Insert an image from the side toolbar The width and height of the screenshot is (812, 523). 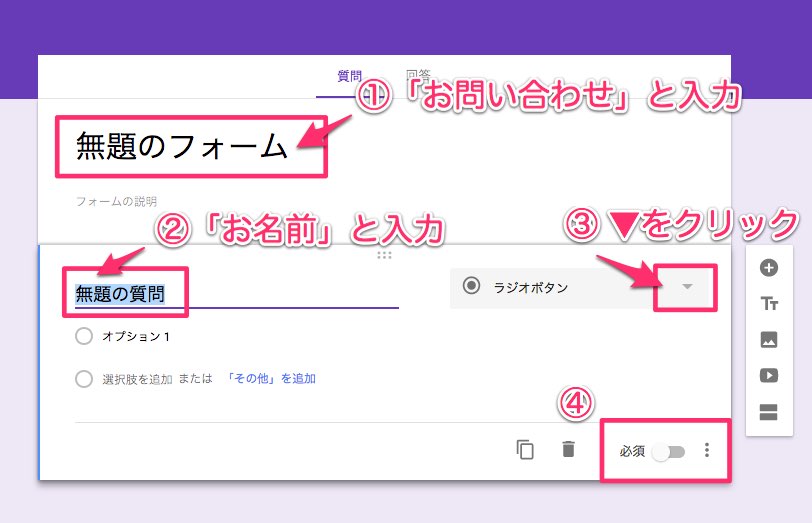[x=768, y=340]
